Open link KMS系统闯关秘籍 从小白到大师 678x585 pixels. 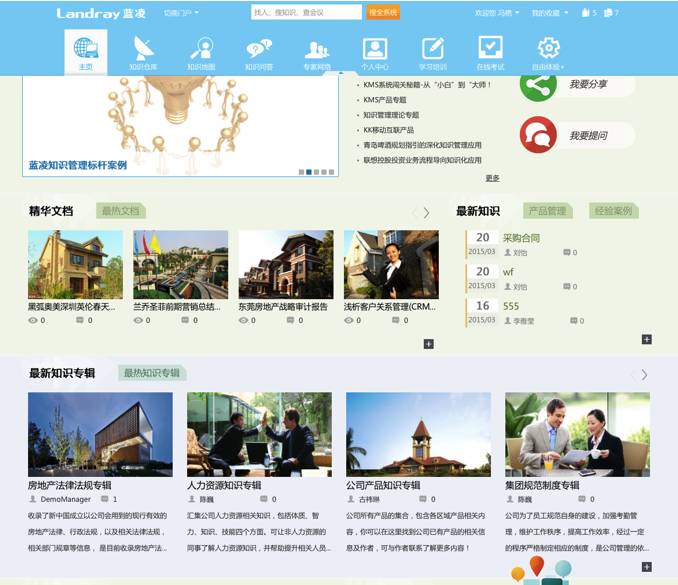(427, 85)
